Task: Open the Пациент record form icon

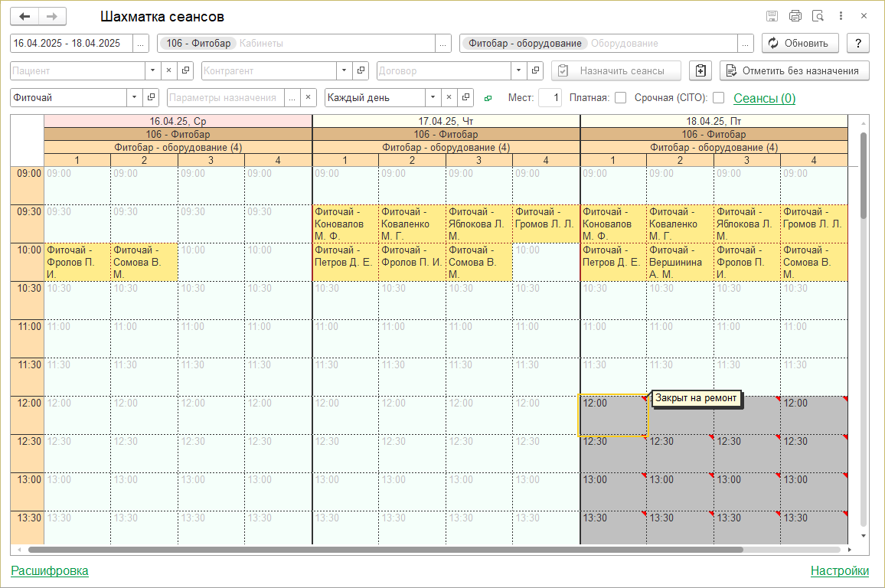Action: [185, 70]
